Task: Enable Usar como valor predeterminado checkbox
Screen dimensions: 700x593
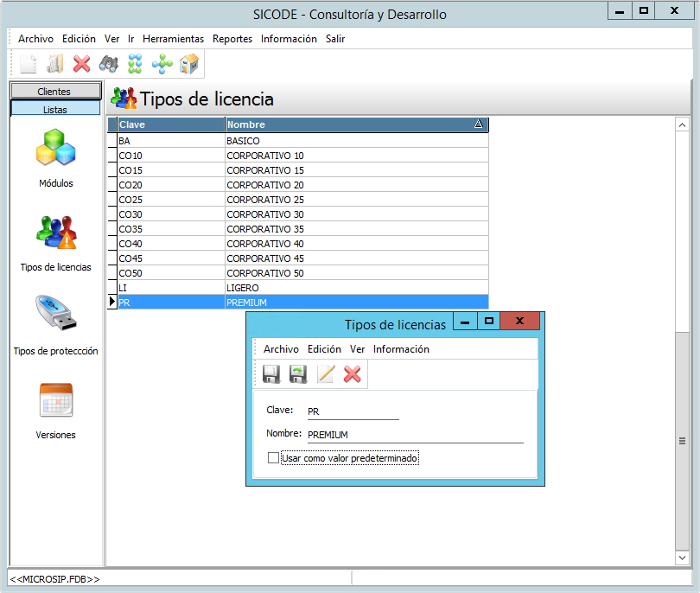Action: tap(274, 458)
